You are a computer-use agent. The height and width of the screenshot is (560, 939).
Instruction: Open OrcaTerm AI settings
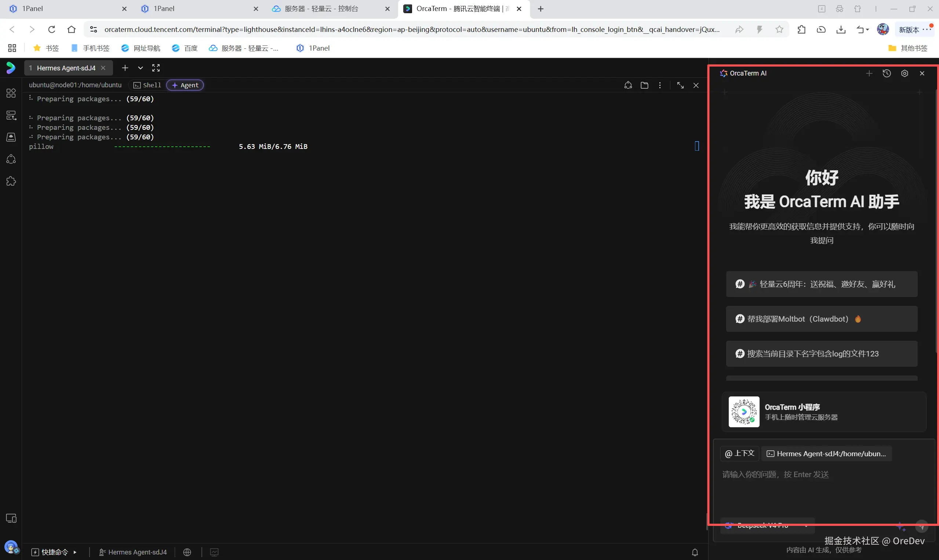coord(905,73)
